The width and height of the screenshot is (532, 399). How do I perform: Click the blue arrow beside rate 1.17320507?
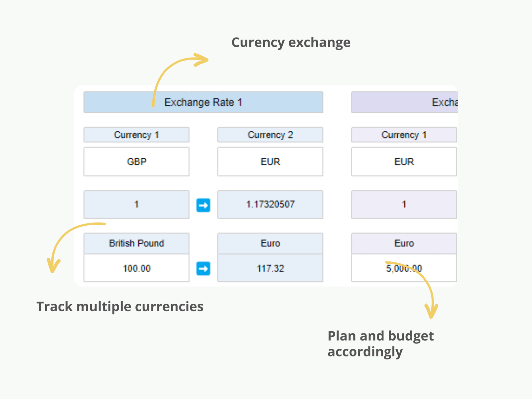(203, 205)
